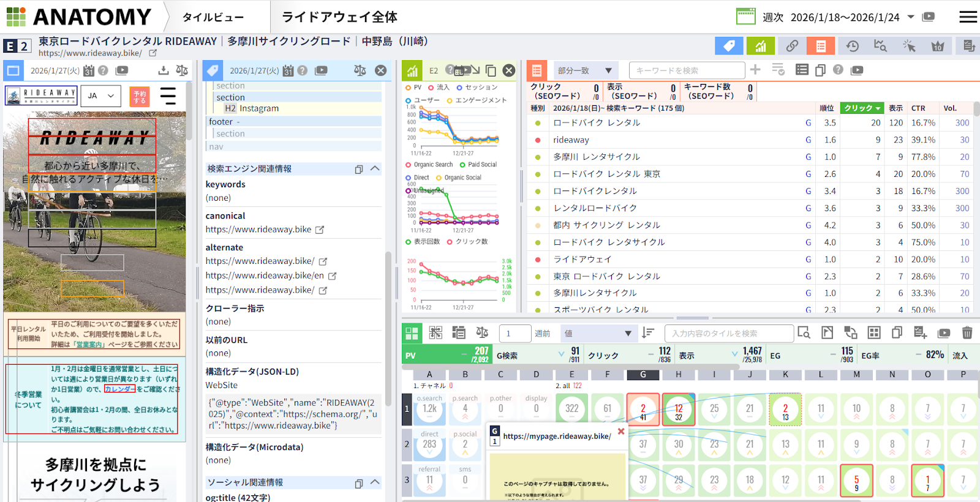
Task: Open the link chain tool
Action: click(x=792, y=46)
